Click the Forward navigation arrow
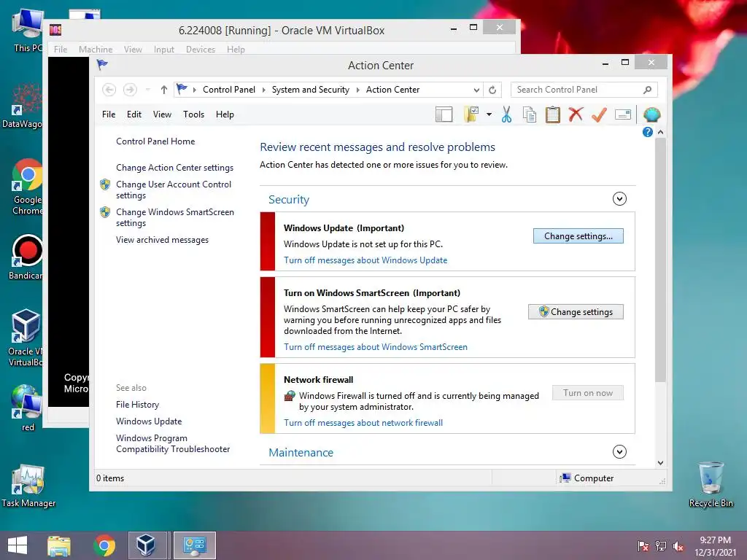The width and height of the screenshot is (747, 560). (x=130, y=90)
